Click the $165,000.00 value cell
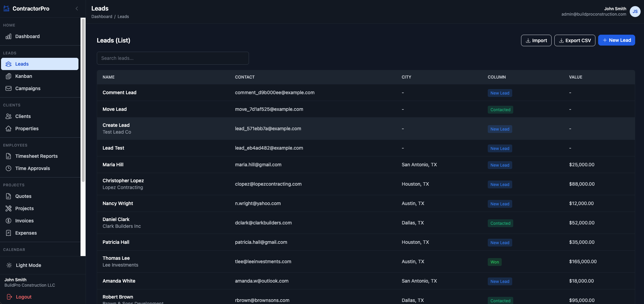644x304 pixels. click(583, 261)
